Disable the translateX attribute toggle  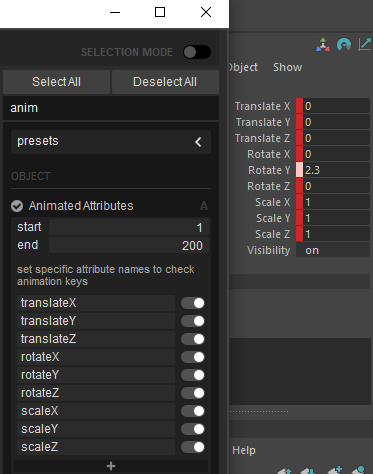193,303
